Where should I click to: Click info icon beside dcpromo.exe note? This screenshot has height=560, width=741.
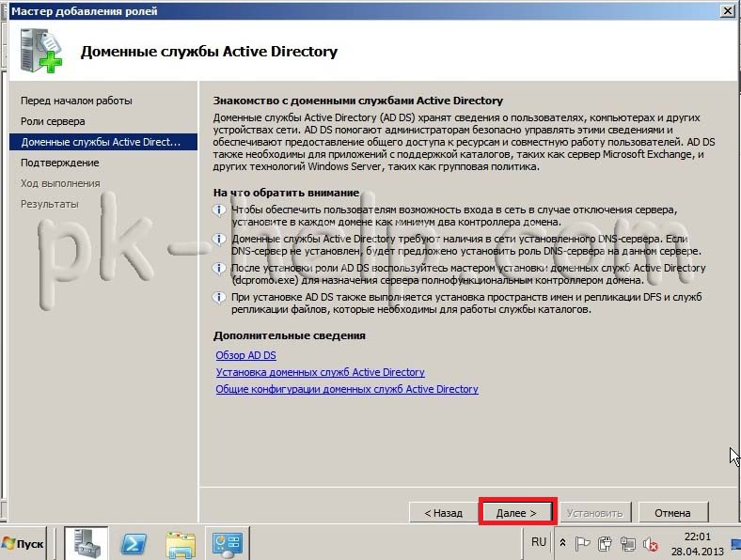pos(219,268)
